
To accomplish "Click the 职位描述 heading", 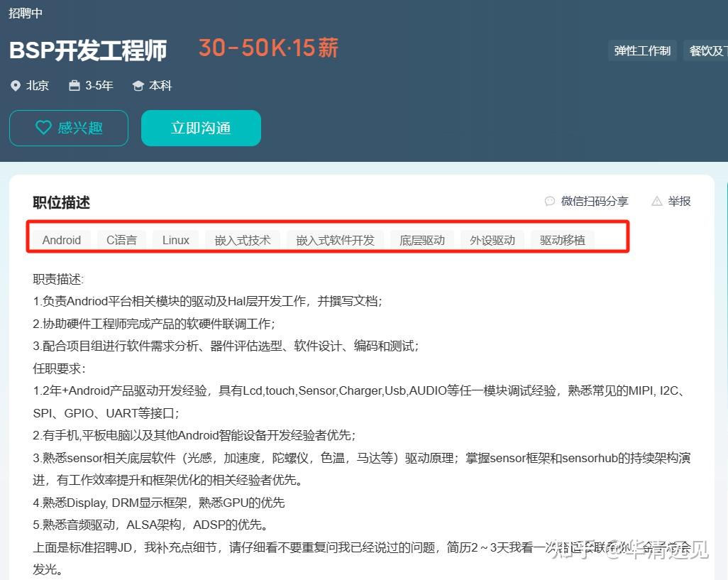I will pyautogui.click(x=61, y=202).
